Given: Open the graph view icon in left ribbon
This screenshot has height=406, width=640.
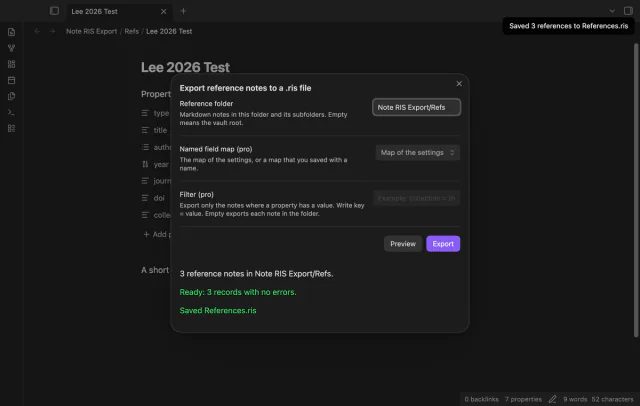Looking at the screenshot, I should pyautogui.click(x=11, y=48).
